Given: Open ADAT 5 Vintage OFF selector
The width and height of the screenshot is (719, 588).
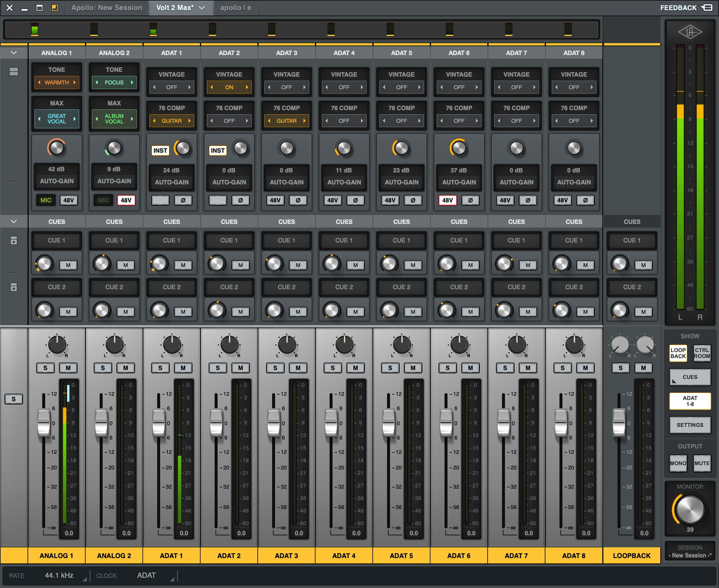Looking at the screenshot, I should point(402,87).
